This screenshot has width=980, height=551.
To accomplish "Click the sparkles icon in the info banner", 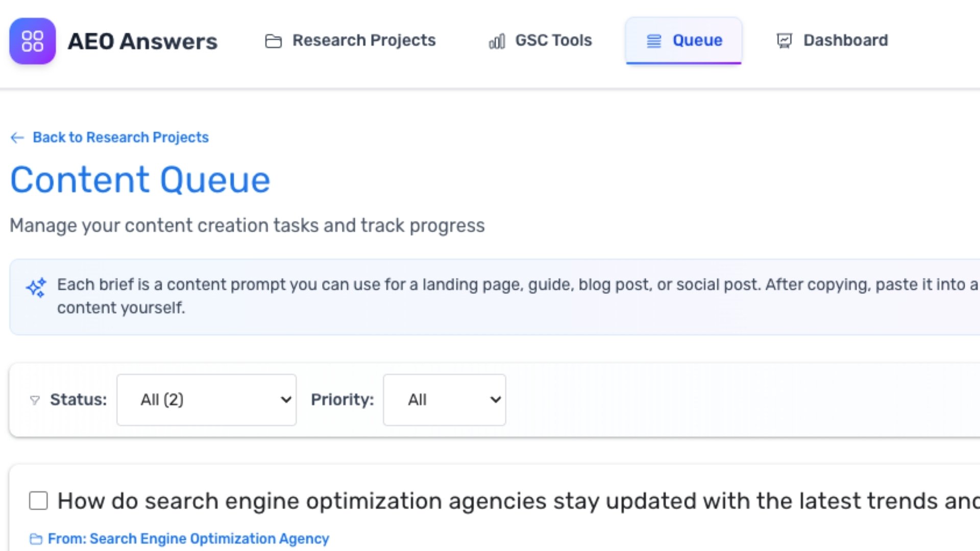I will click(x=36, y=288).
